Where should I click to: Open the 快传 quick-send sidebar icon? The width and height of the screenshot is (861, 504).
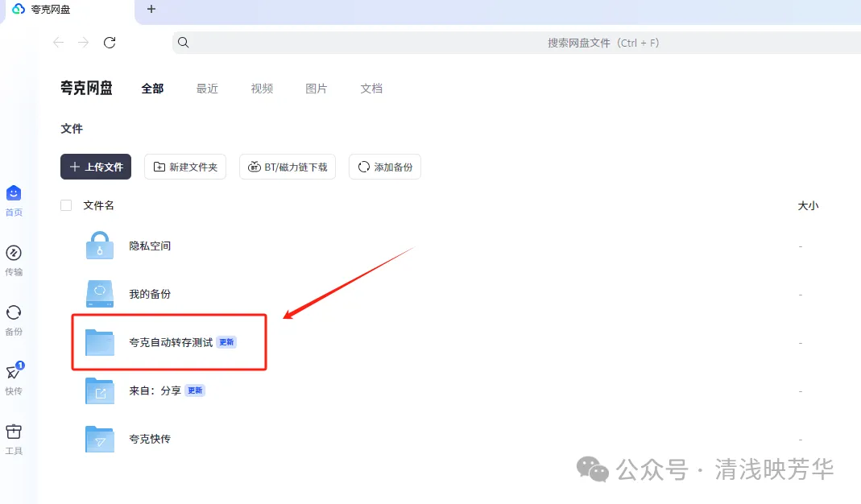pos(14,372)
